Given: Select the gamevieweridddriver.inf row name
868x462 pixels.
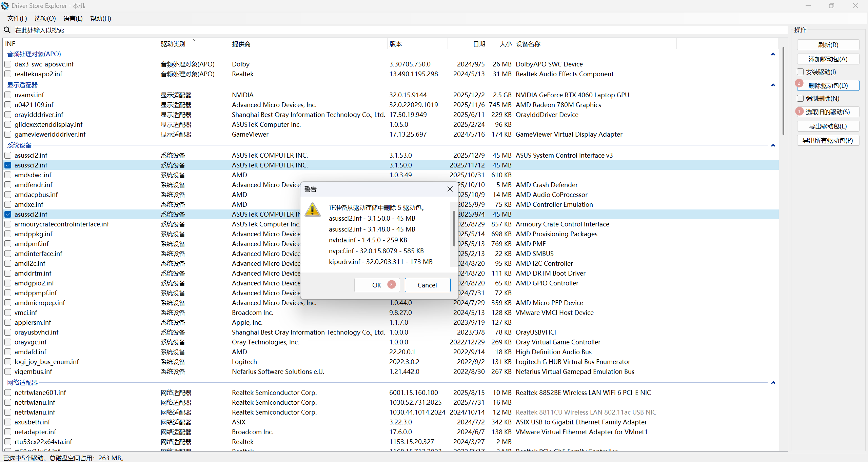Looking at the screenshot, I should tap(50, 134).
